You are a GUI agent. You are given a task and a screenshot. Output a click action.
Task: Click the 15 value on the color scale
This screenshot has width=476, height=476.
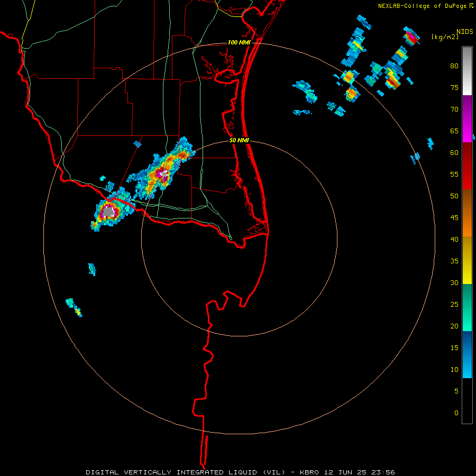pyautogui.click(x=454, y=348)
